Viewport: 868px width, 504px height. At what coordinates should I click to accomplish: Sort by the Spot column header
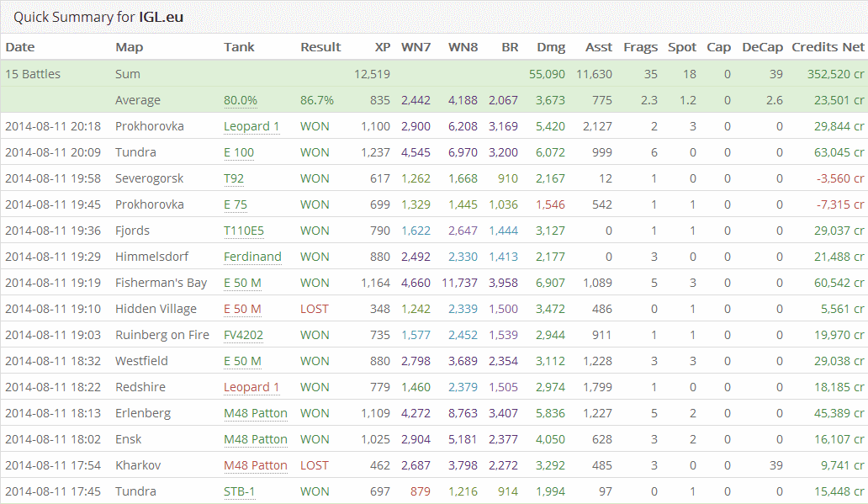pyautogui.click(x=682, y=47)
